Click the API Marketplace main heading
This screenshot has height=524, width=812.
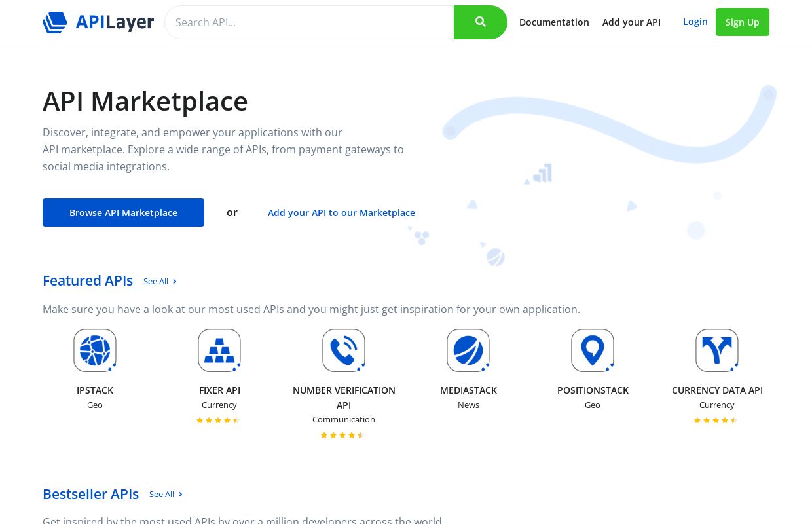(x=145, y=101)
